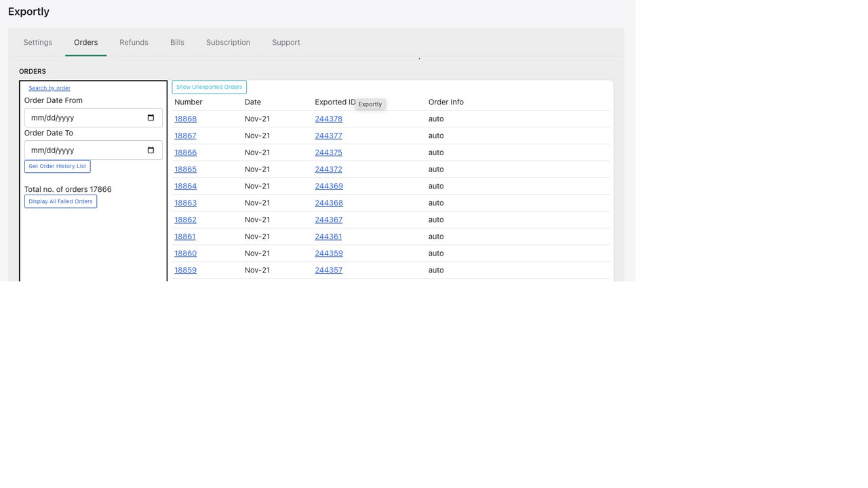Open the Bills tab
The width and height of the screenshot is (868, 488).
click(177, 42)
